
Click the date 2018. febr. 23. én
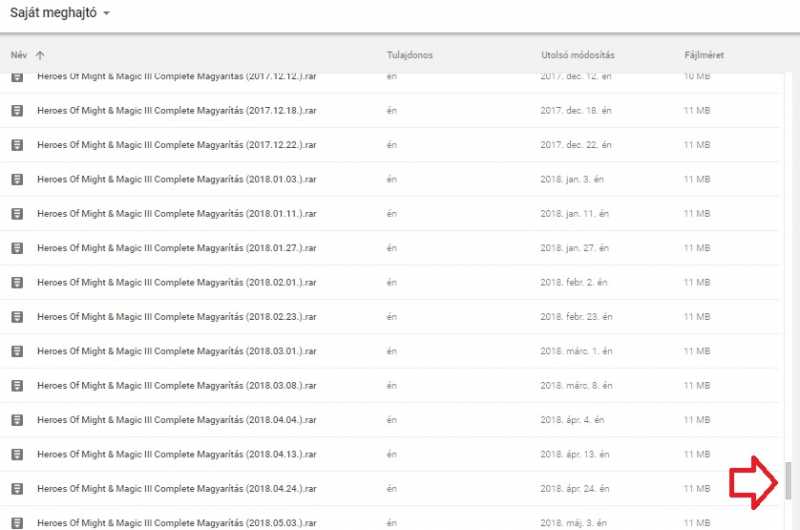pyautogui.click(x=576, y=317)
